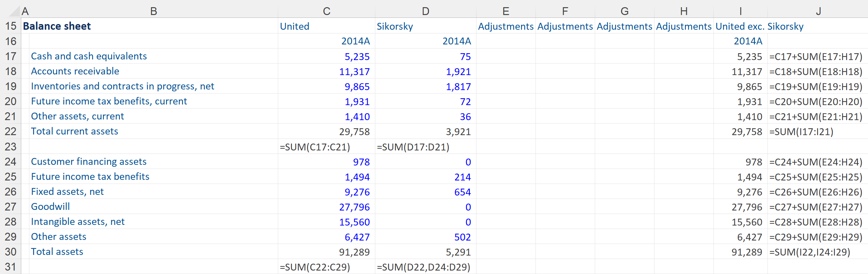Select column D header
The height and width of the screenshot is (274, 868).
425,12
